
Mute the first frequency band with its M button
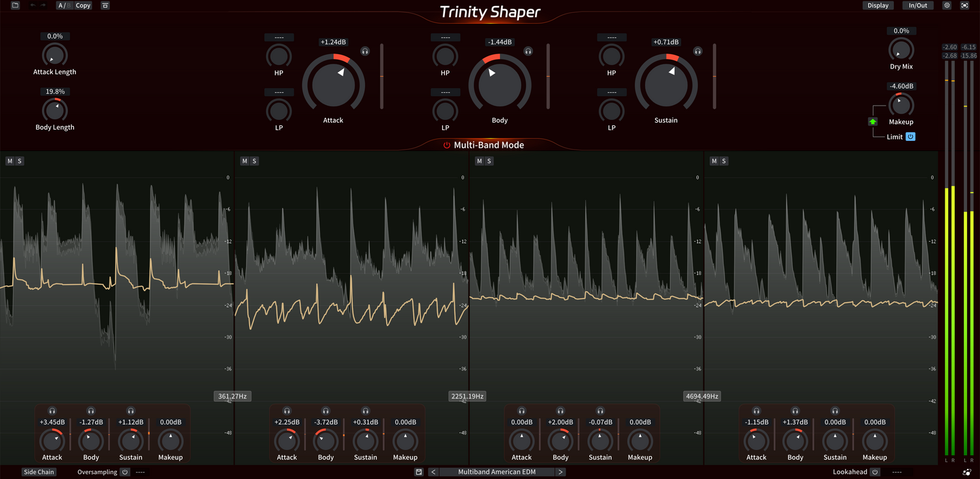click(9, 161)
